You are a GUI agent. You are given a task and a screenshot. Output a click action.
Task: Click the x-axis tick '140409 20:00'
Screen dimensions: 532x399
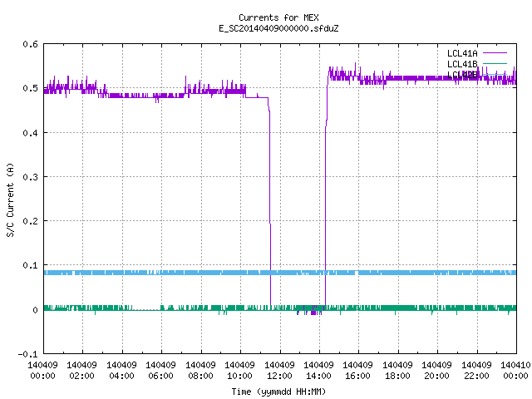click(437, 370)
